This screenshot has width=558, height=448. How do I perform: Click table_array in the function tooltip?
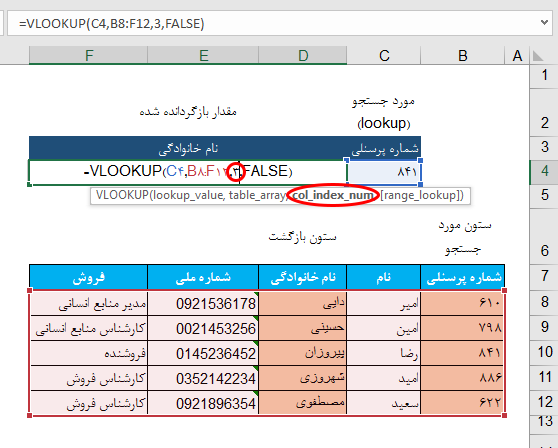click(258, 195)
